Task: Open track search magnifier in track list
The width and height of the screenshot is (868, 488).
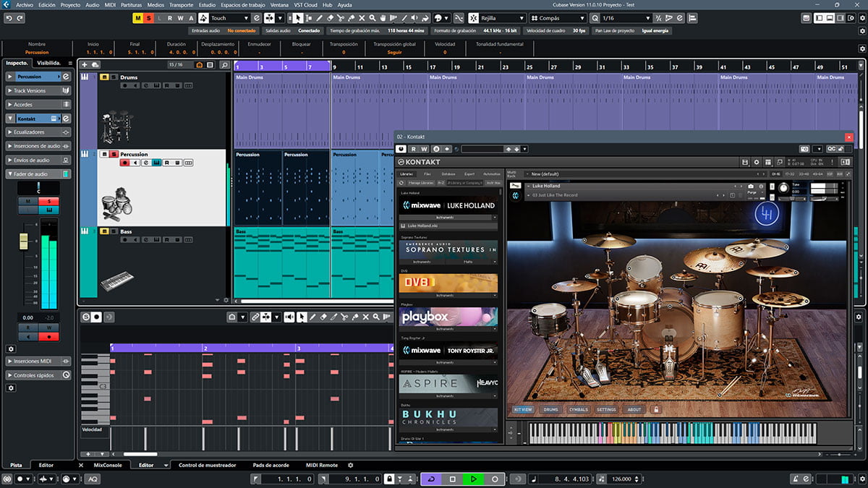Action: click(225, 65)
